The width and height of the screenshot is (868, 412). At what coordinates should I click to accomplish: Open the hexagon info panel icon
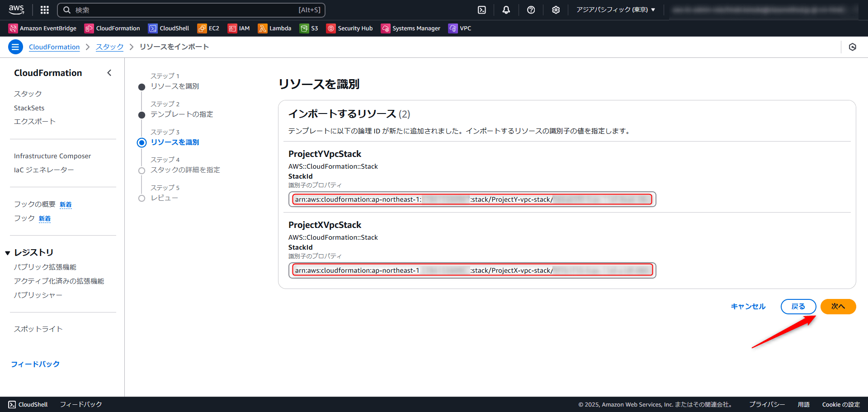click(852, 47)
